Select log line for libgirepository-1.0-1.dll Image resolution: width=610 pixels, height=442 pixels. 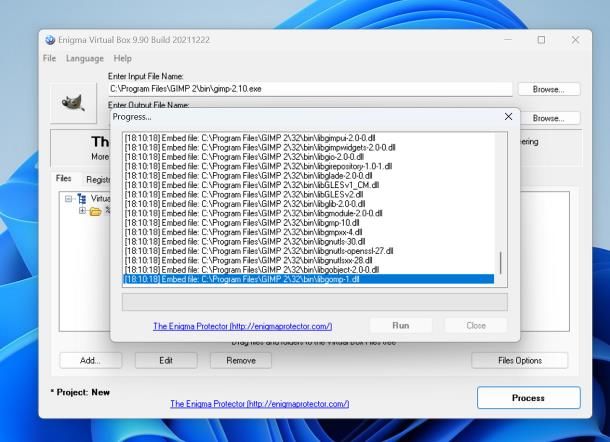pyautogui.click(x=308, y=166)
